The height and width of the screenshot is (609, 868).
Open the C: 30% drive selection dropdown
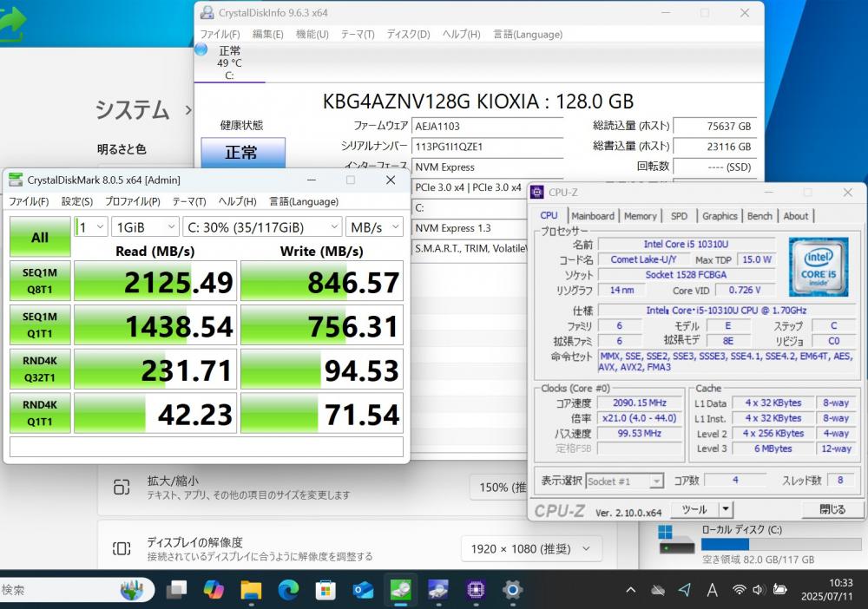(x=262, y=226)
